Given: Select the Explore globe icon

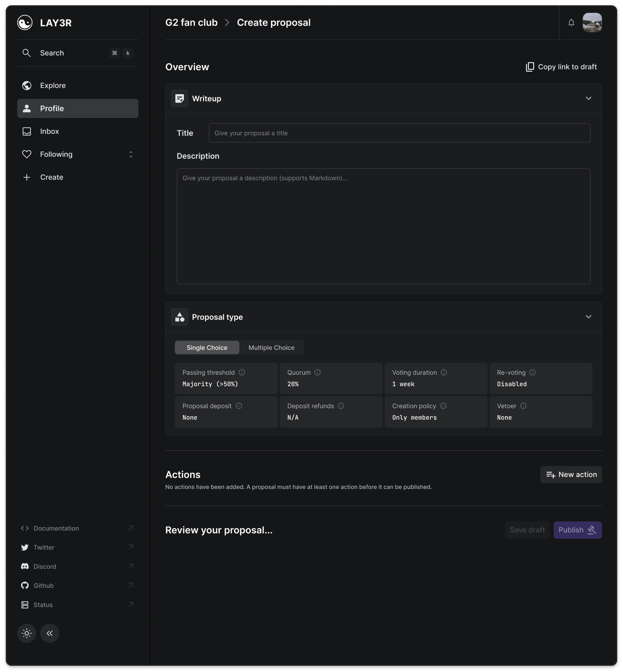Looking at the screenshot, I should pos(26,85).
